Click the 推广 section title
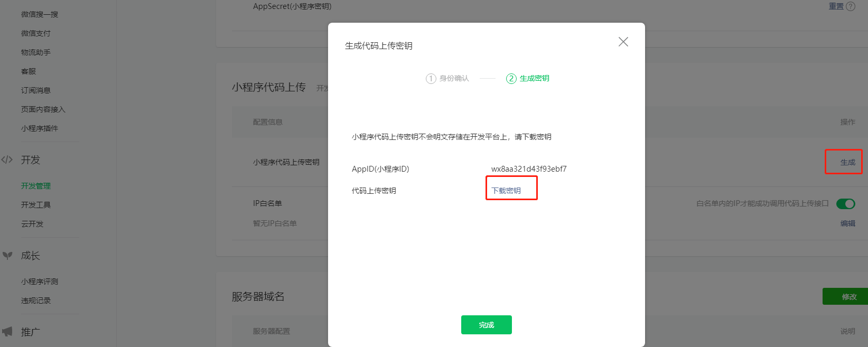 [x=31, y=332]
